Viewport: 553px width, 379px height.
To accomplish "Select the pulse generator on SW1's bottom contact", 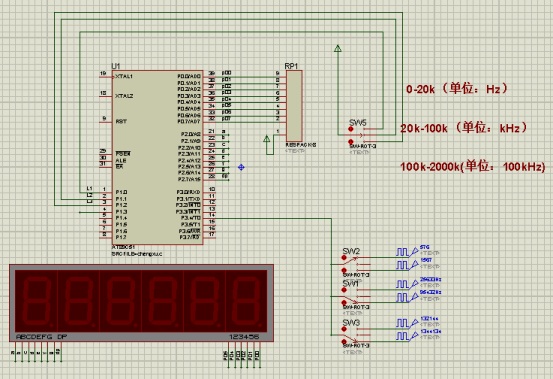I will [x=406, y=297].
